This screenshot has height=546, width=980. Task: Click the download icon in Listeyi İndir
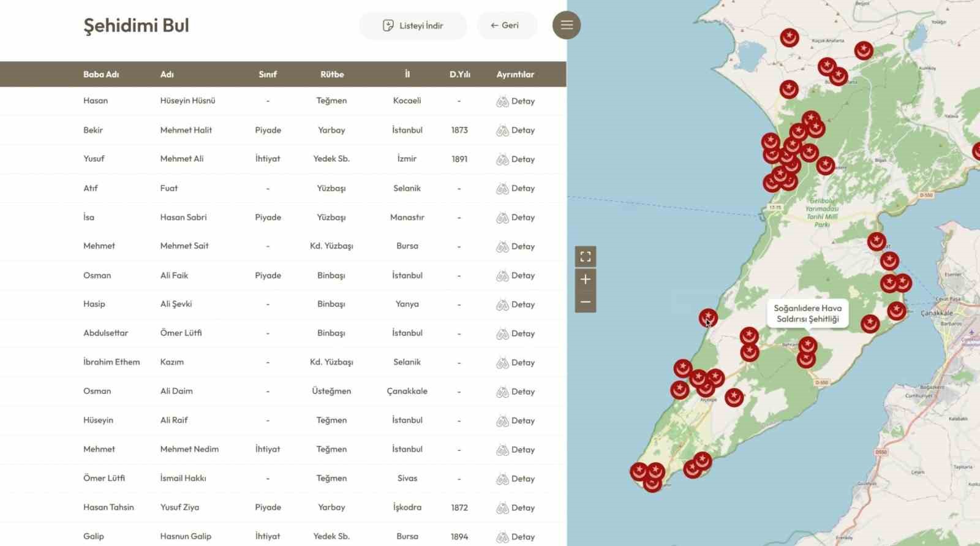[x=388, y=26]
